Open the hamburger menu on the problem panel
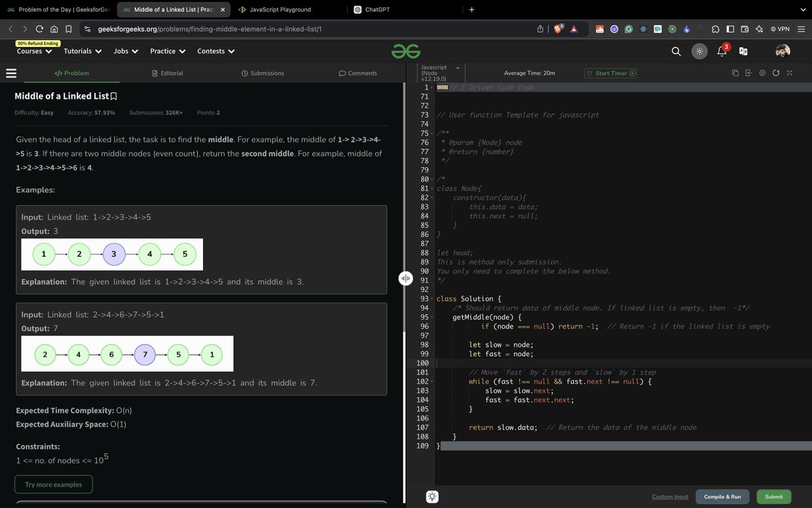 coord(11,73)
